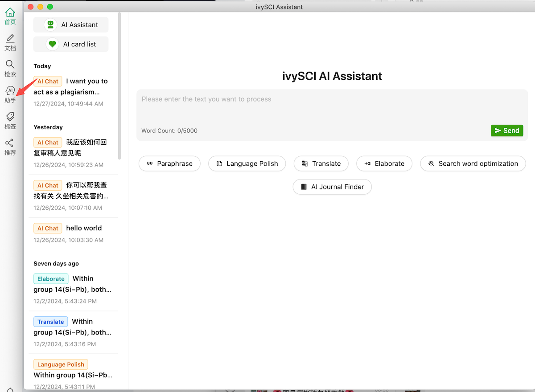This screenshot has height=392, width=535.
Task: Click the timestamp 12/26/2024, 10:03:30 AM
Action: (68, 240)
